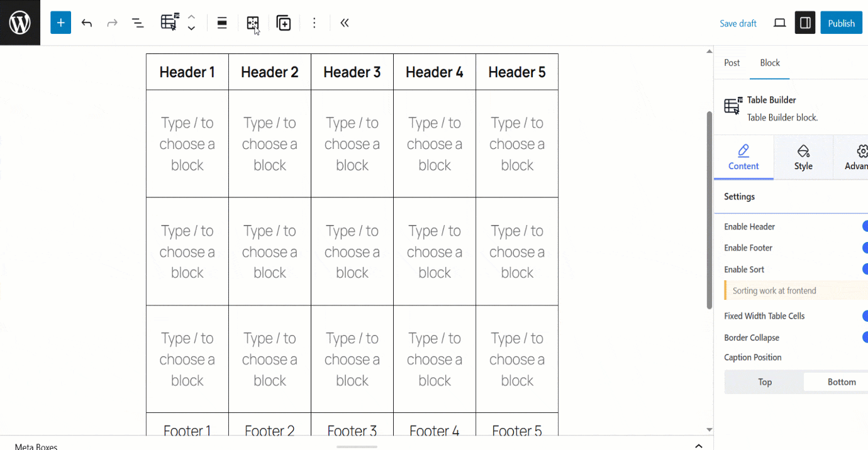The image size is (868, 450).
Task: Open the block options three-dot menu
Action: pyautogui.click(x=314, y=23)
